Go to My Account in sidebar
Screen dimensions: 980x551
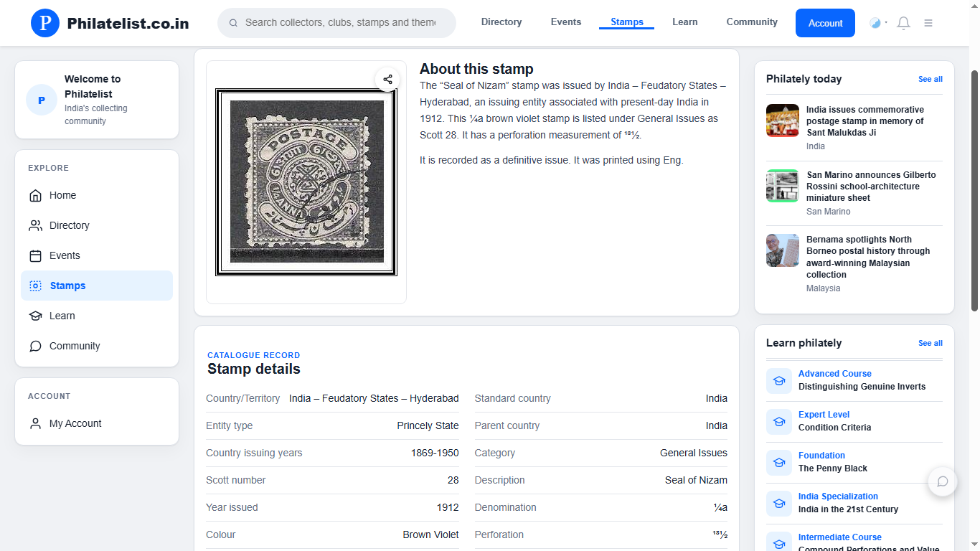coord(97,423)
